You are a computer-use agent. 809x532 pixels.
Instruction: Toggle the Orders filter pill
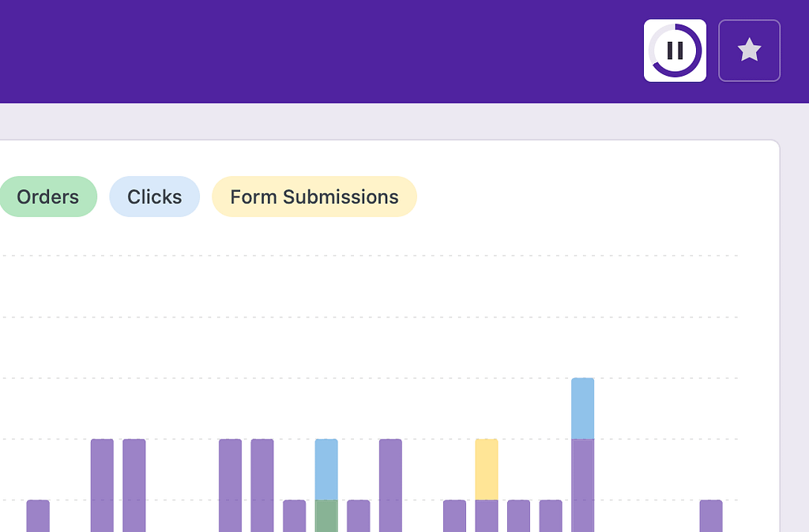tap(48, 197)
